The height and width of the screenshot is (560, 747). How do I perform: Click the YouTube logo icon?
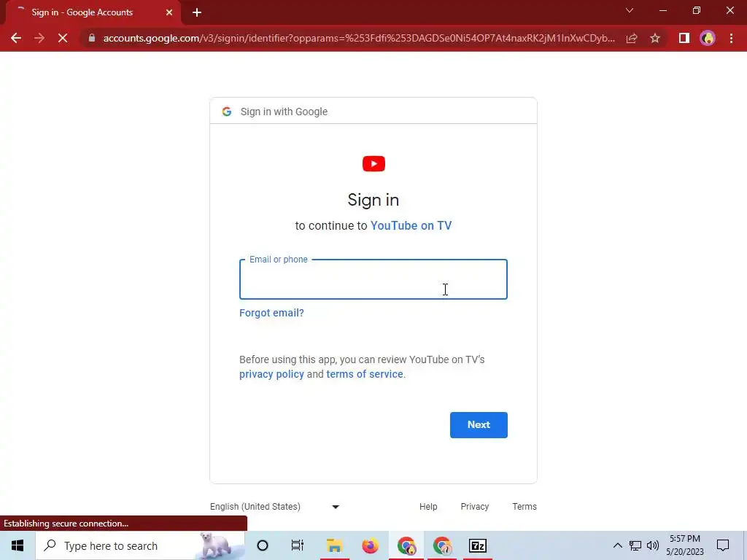pos(373,164)
